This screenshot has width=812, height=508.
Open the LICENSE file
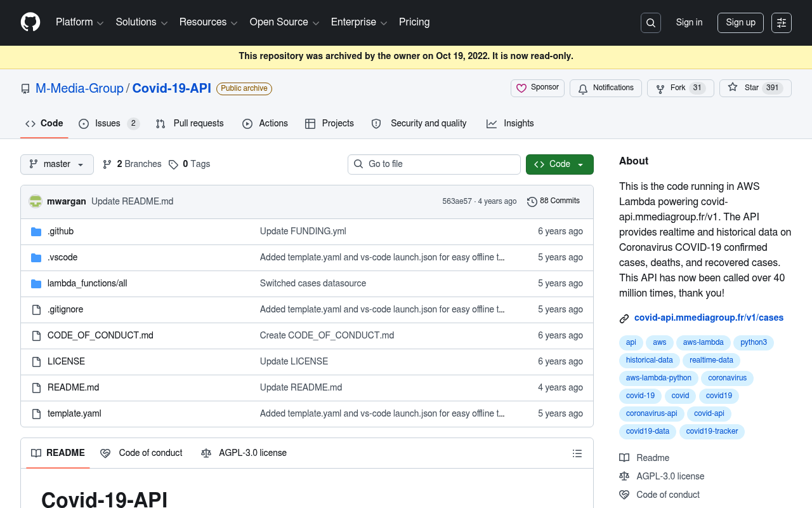click(66, 361)
